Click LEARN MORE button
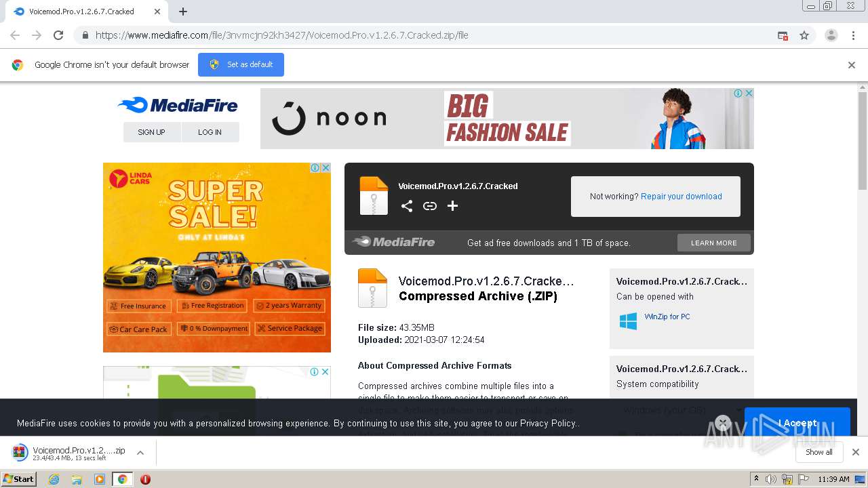 click(714, 243)
